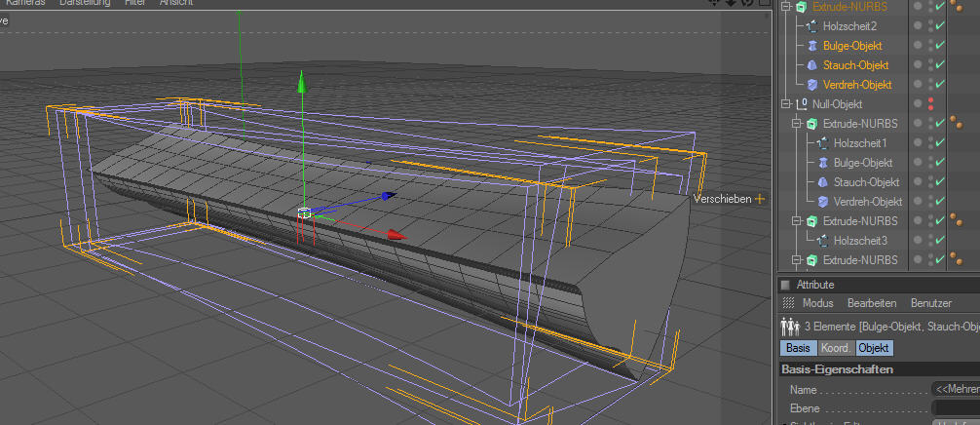Toggle the checkmark of the orange-highlighted Stauch-Objekt
The width and height of the screenshot is (980, 425).
[x=940, y=65]
